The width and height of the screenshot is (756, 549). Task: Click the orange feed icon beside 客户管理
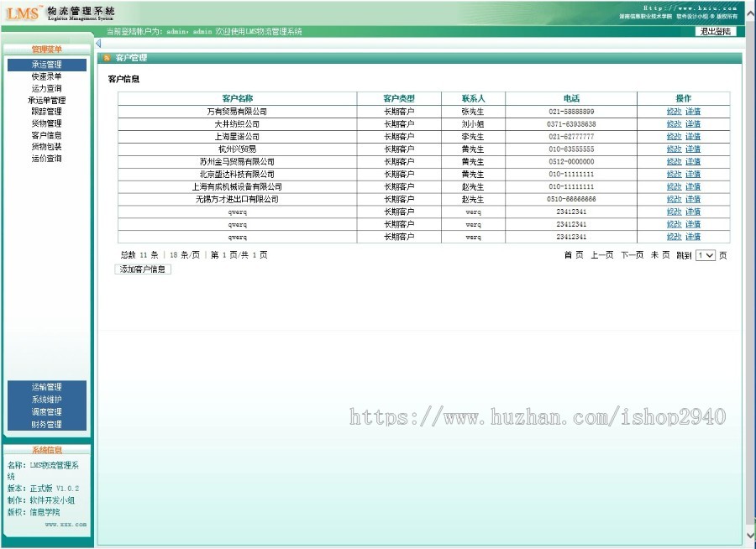pyautogui.click(x=107, y=58)
